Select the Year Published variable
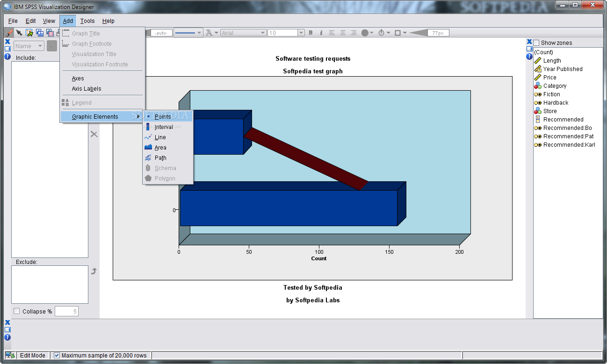This screenshot has height=364, width=607. tap(558, 69)
